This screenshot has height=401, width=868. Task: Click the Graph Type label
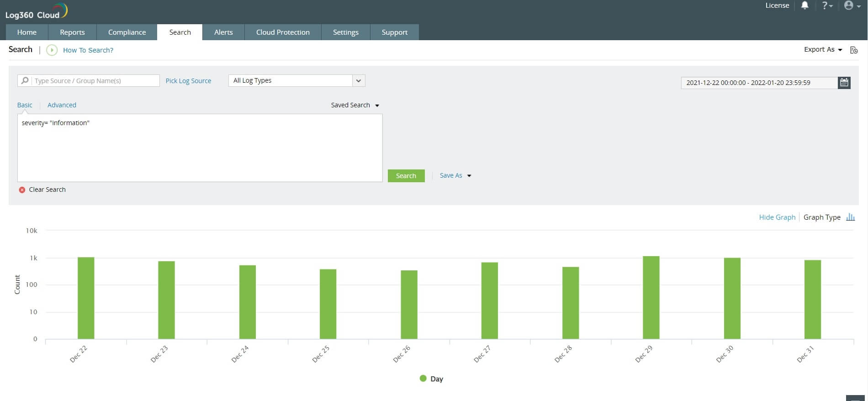point(822,217)
